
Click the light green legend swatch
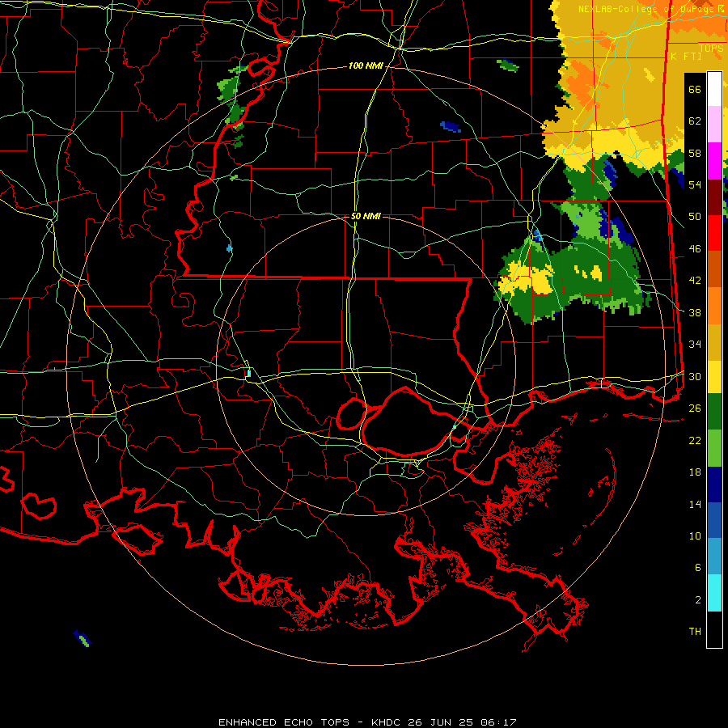click(714, 448)
